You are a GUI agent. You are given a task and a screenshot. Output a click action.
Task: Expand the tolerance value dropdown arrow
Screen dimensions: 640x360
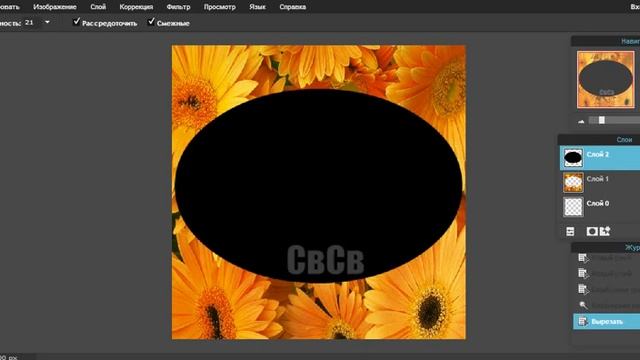(47, 22)
